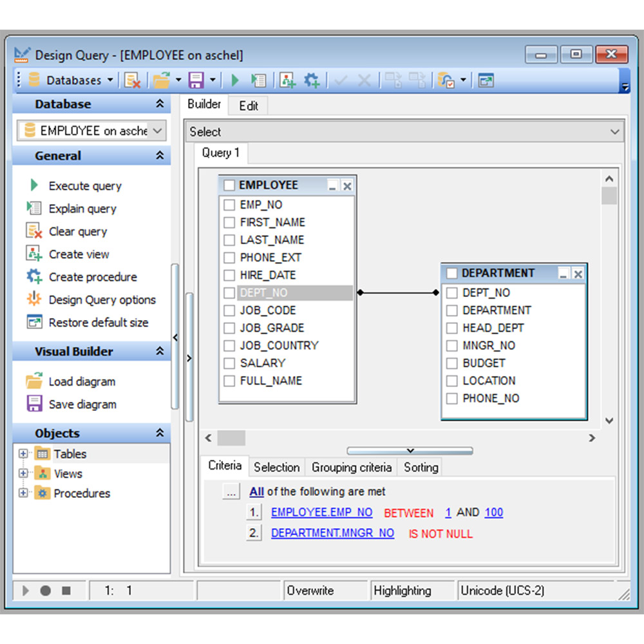Click the Explain query icon in General panel
The width and height of the screenshot is (644, 644).
pyautogui.click(x=34, y=208)
